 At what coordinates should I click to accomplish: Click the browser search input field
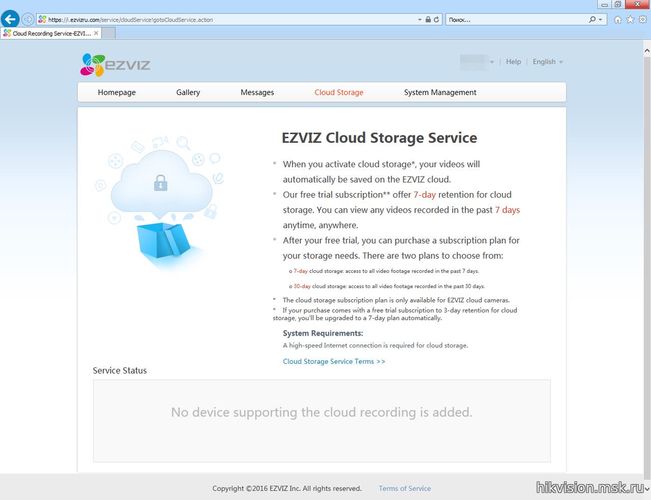(516, 20)
